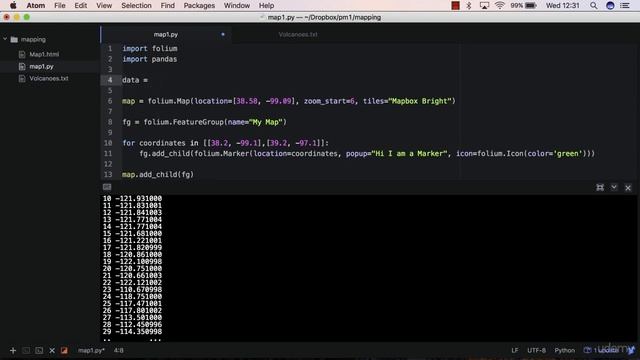Viewport: 640px width, 360px height.
Task: Click the 'Mapbox Bright' string in code
Action: tap(420, 101)
